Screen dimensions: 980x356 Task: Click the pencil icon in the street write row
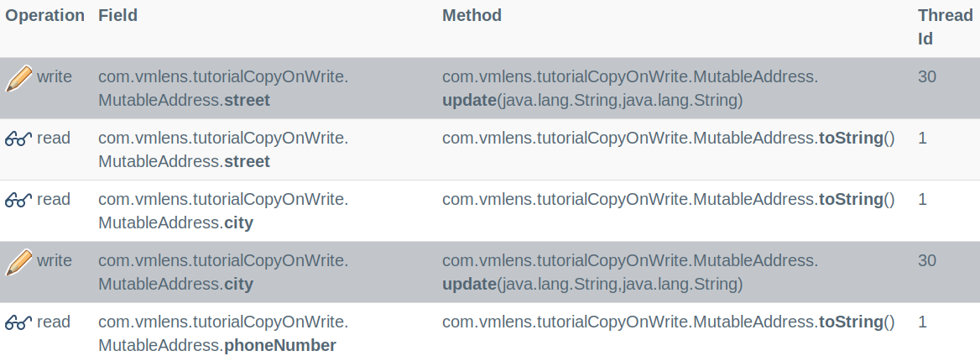(x=18, y=78)
